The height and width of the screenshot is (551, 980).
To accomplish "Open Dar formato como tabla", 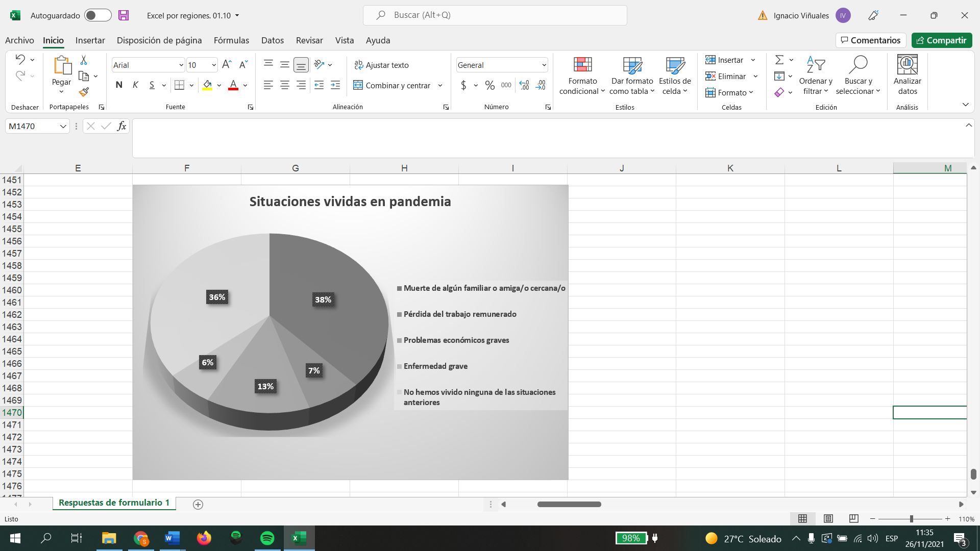I will coord(632,76).
